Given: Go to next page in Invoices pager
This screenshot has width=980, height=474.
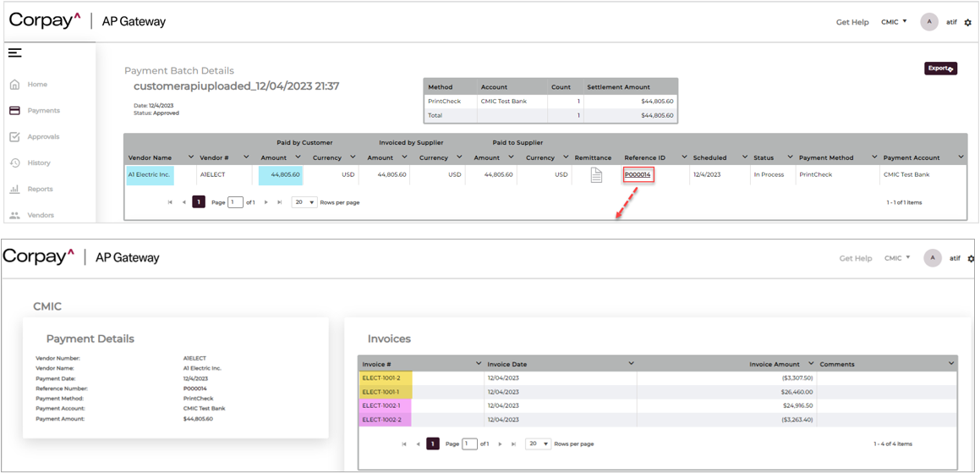Looking at the screenshot, I should pos(500,444).
